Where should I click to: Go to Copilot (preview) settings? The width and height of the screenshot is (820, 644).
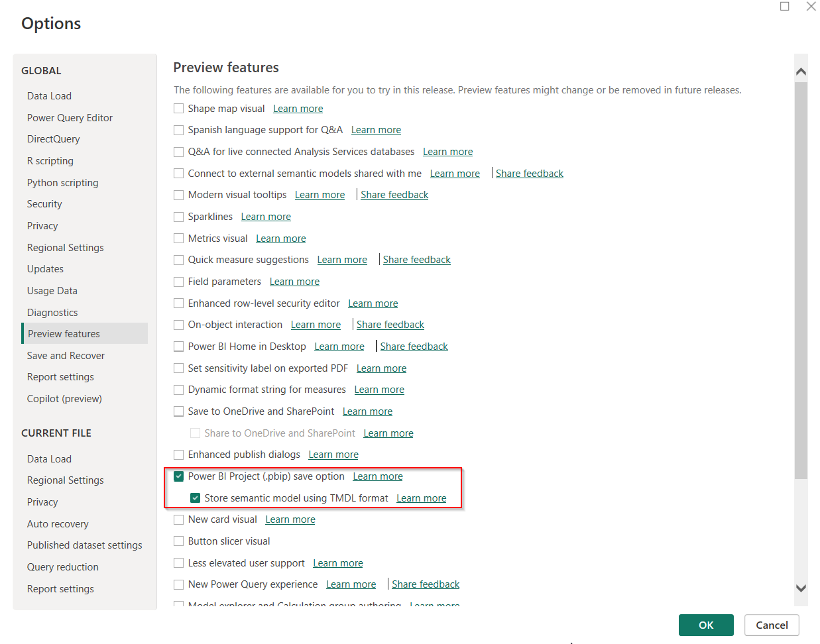[64, 399]
